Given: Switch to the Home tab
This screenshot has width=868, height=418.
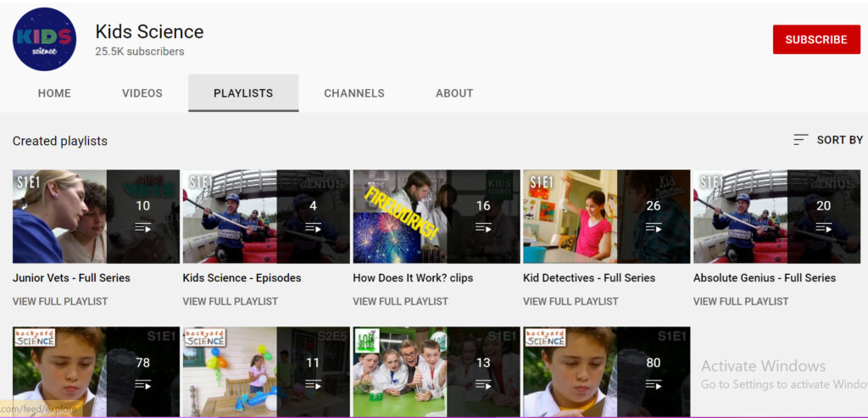Looking at the screenshot, I should (x=54, y=93).
